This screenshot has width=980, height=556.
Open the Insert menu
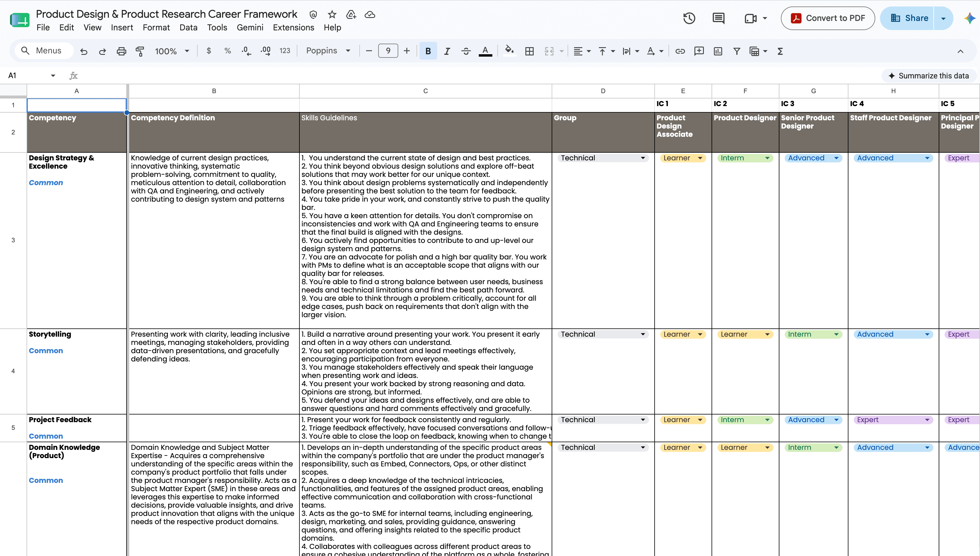(x=122, y=27)
